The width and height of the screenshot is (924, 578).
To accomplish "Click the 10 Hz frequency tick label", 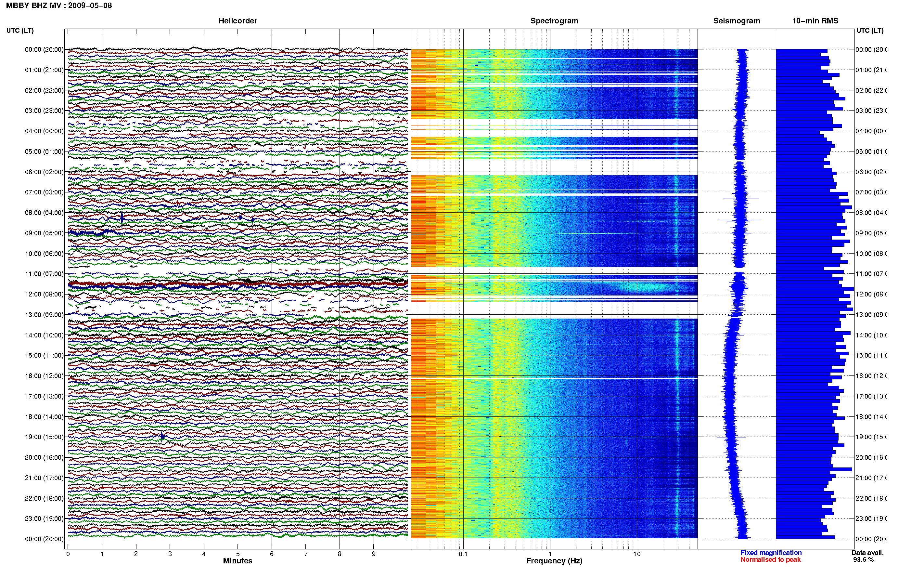I will (636, 554).
